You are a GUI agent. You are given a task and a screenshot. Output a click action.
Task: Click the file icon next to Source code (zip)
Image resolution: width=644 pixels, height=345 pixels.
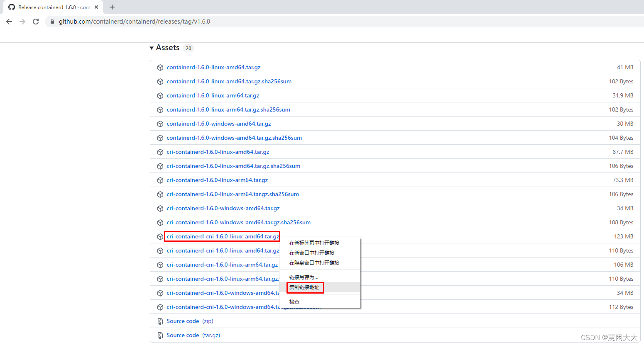click(160, 321)
